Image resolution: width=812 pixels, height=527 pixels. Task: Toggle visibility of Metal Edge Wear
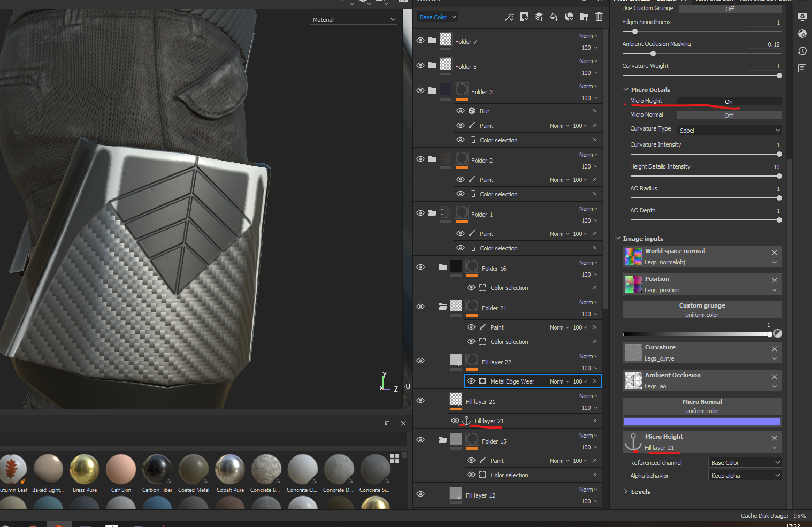point(471,381)
